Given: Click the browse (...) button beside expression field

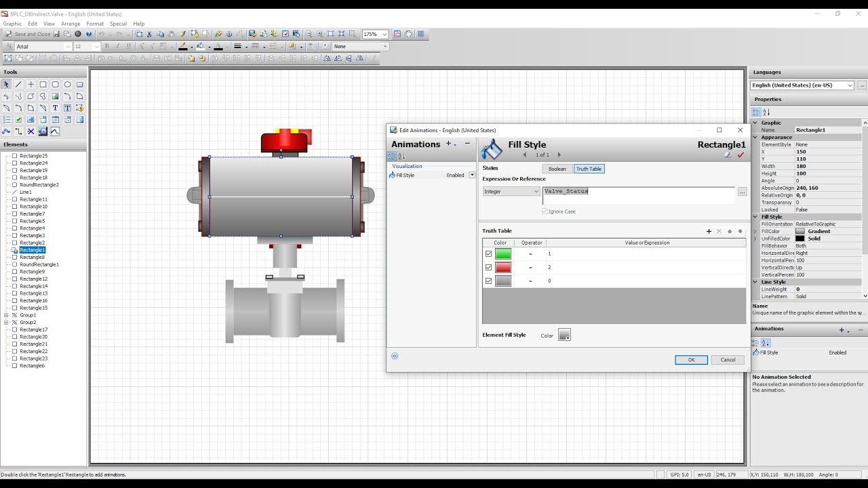Looking at the screenshot, I should coord(742,192).
